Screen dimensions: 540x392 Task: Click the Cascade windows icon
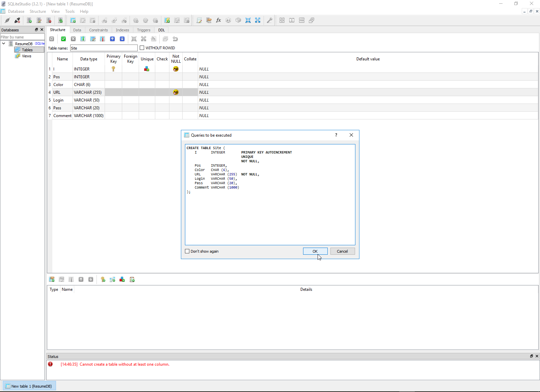tap(312, 20)
